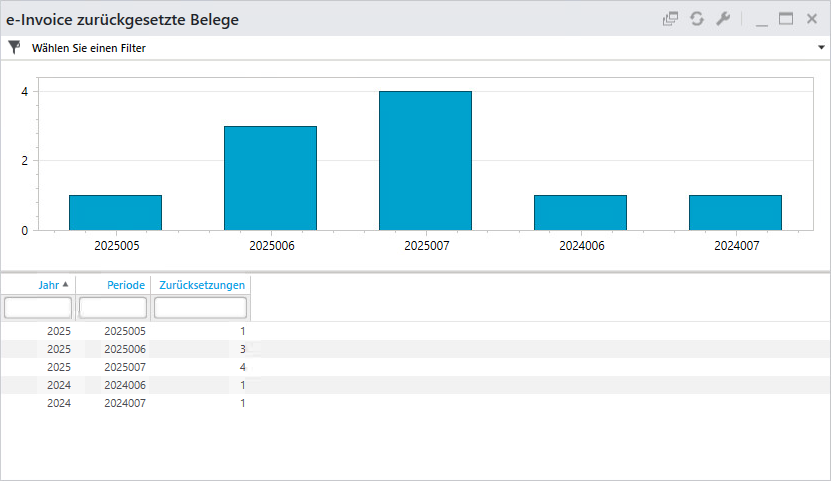Maximize the e-Invoice panel
This screenshot has height=481, width=831.
[x=786, y=19]
